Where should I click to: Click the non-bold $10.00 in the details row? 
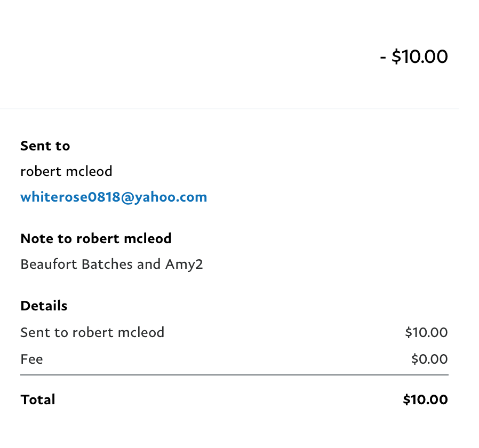coord(426,332)
